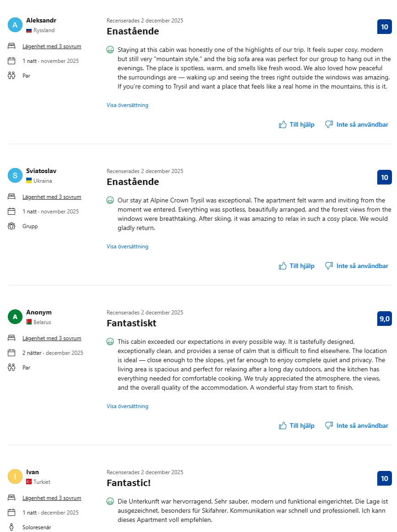Mark Anonym's review as 'Till hjälp'
Viewport: 397px width, 532px height.
pyautogui.click(x=302, y=426)
